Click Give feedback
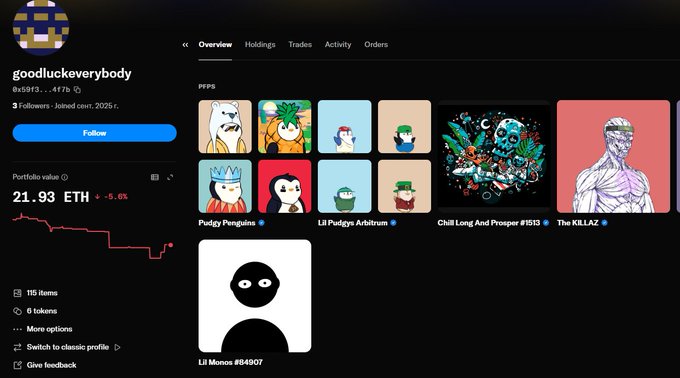680x378 pixels. click(52, 365)
